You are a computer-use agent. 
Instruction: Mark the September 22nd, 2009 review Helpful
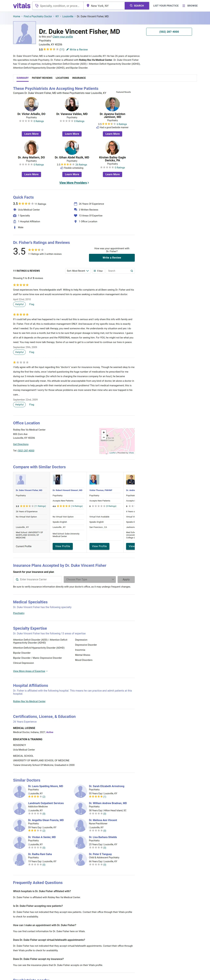click(19, 404)
